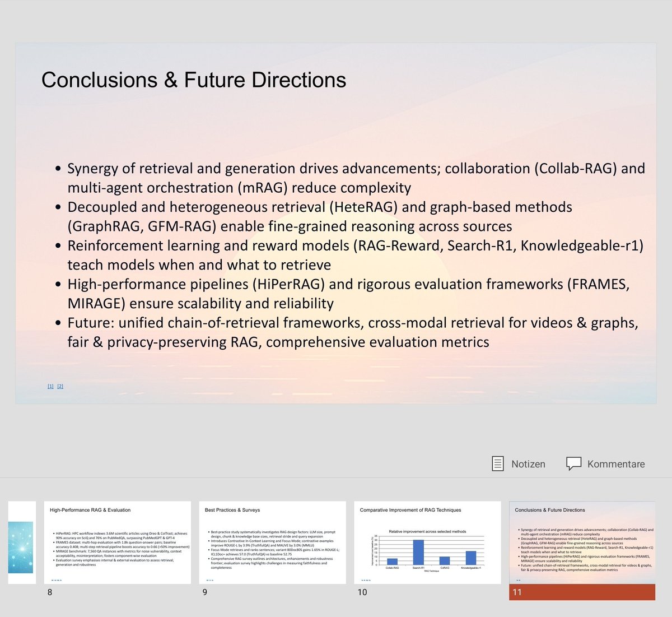Click bullet starting "High-performance pipelines (HiPerRAG)"

(x=342, y=294)
